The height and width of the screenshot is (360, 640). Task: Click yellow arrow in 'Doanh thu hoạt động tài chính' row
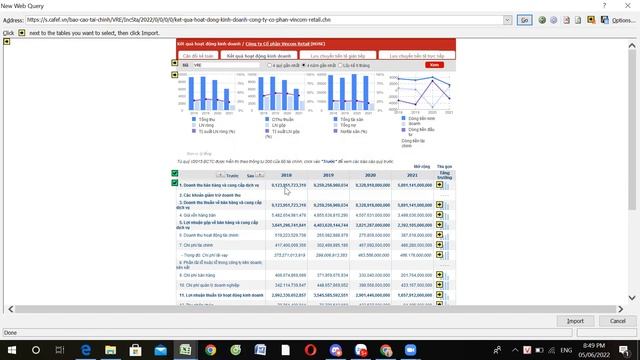[439, 235]
